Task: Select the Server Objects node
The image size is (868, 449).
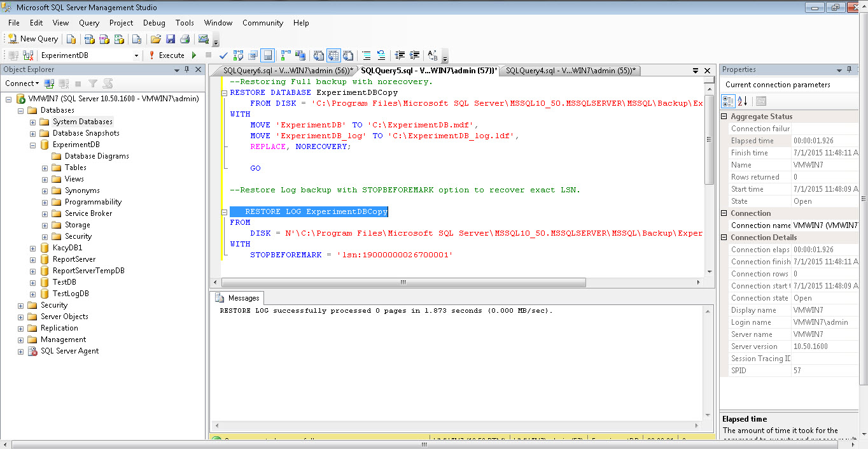Action: pyautogui.click(x=64, y=317)
